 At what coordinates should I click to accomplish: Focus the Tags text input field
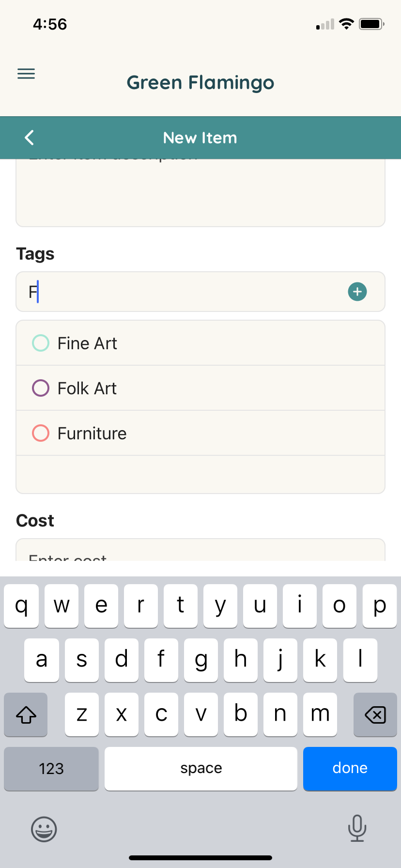pyautogui.click(x=200, y=292)
